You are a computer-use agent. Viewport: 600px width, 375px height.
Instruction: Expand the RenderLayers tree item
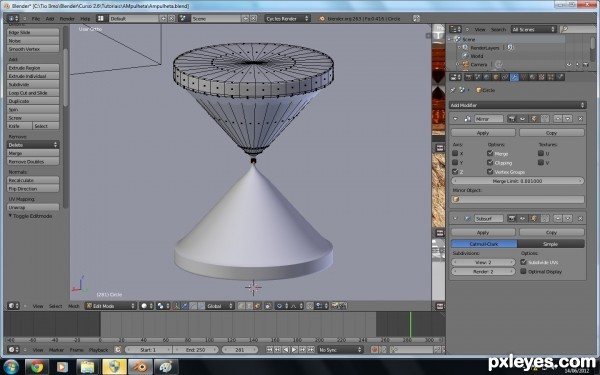pos(460,47)
